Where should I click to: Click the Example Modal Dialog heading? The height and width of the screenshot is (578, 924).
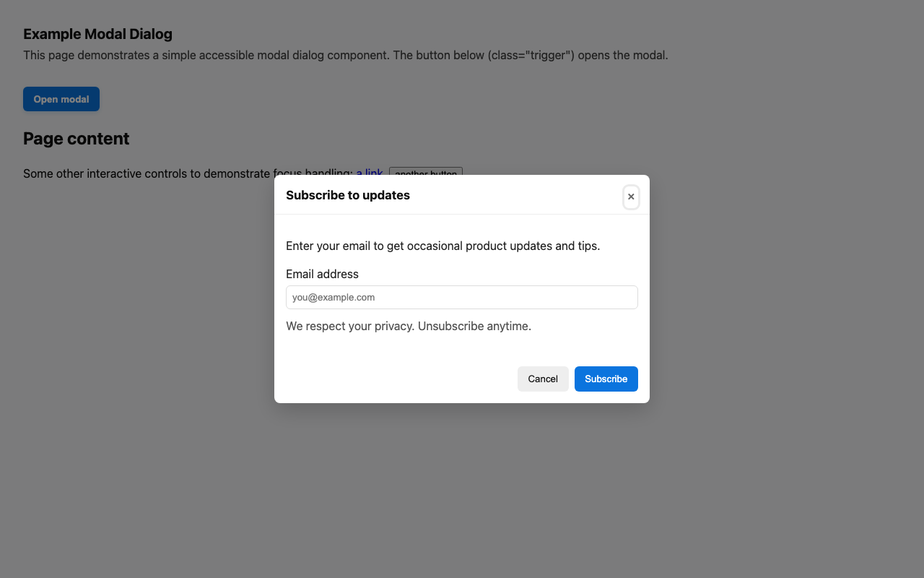[x=97, y=34]
